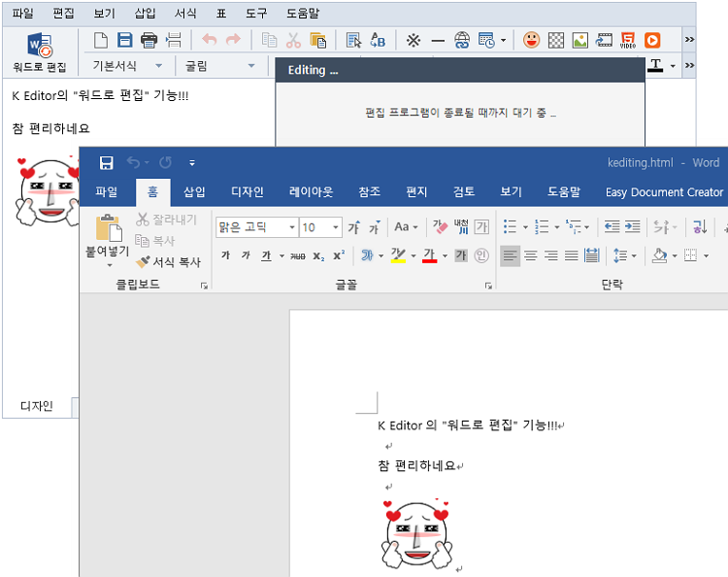Screen dimensions: 728x577
Task: Create a new document in K Editor toolbar
Action: (x=101, y=40)
